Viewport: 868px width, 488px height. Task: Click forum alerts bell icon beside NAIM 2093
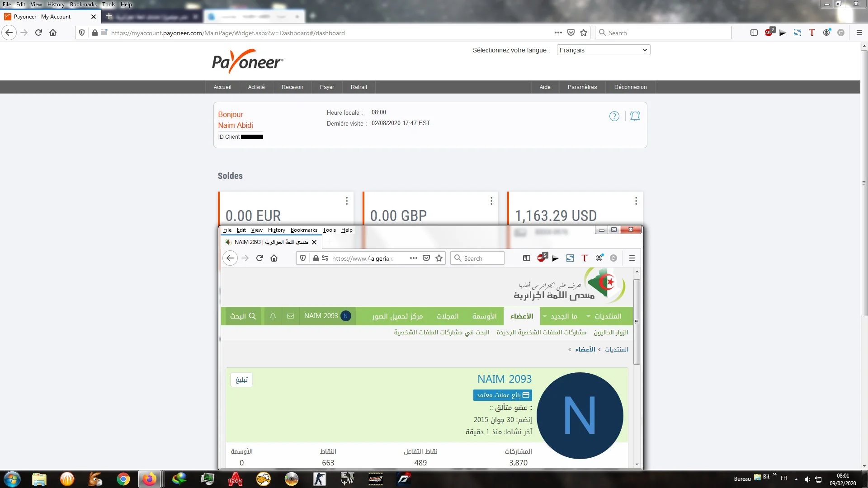coord(273,316)
